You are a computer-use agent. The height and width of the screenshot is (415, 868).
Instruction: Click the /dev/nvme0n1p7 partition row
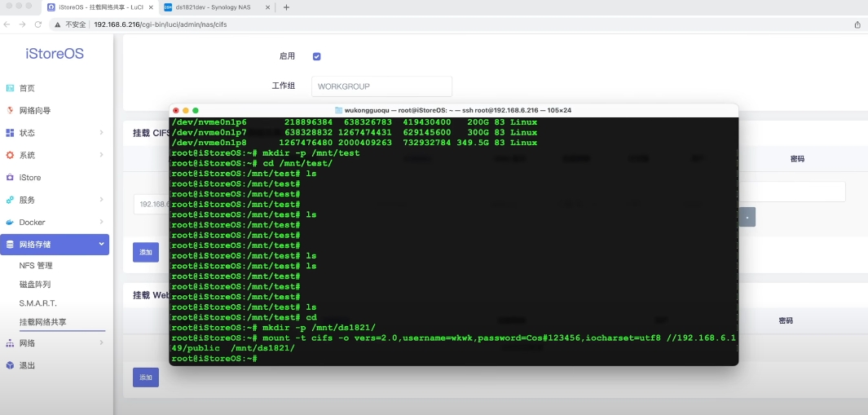point(355,132)
